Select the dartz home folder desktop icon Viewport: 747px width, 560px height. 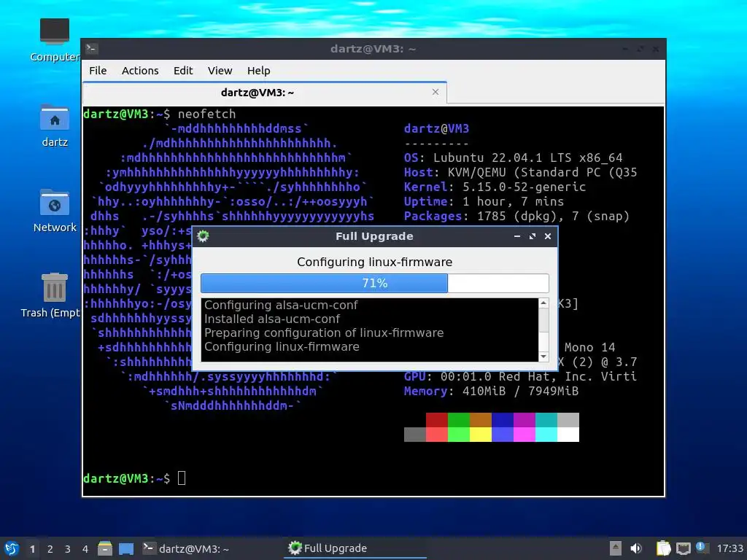click(54, 125)
